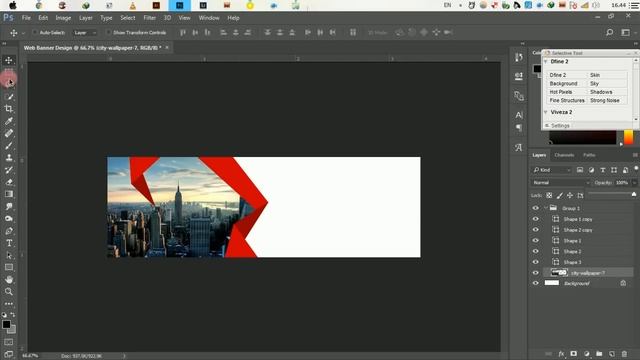
Task: Click Create new group folder icon
Action: tap(599, 354)
